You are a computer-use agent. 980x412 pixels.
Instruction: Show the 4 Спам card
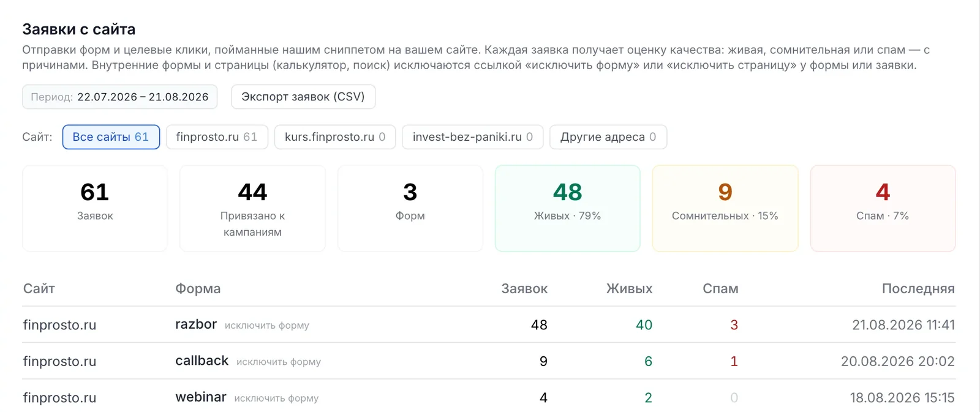pyautogui.click(x=883, y=208)
